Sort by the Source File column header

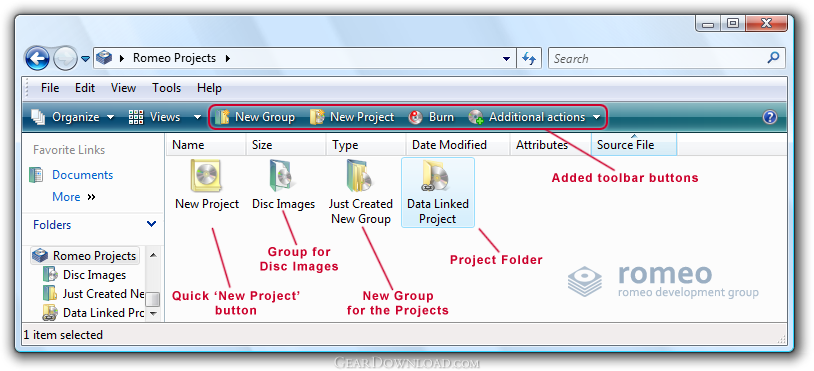coord(634,145)
